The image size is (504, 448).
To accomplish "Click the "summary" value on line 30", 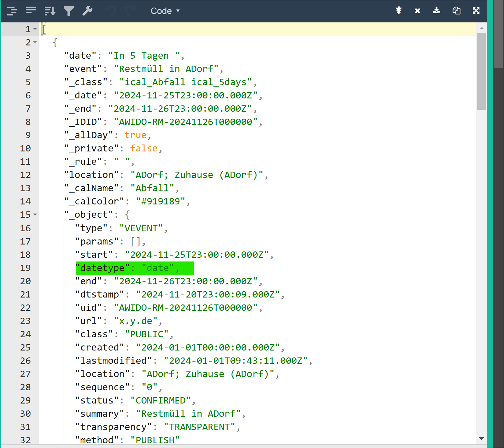I will click(188, 414).
